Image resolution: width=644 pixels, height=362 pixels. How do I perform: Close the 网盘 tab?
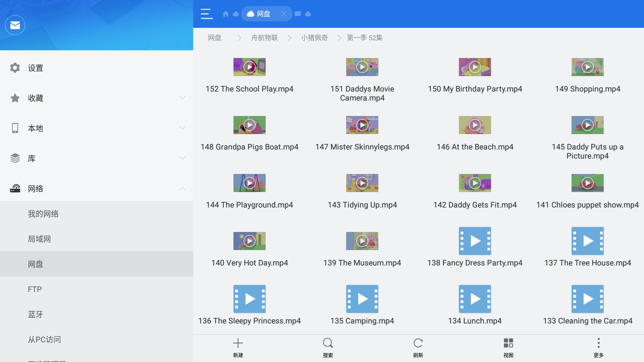pos(284,14)
